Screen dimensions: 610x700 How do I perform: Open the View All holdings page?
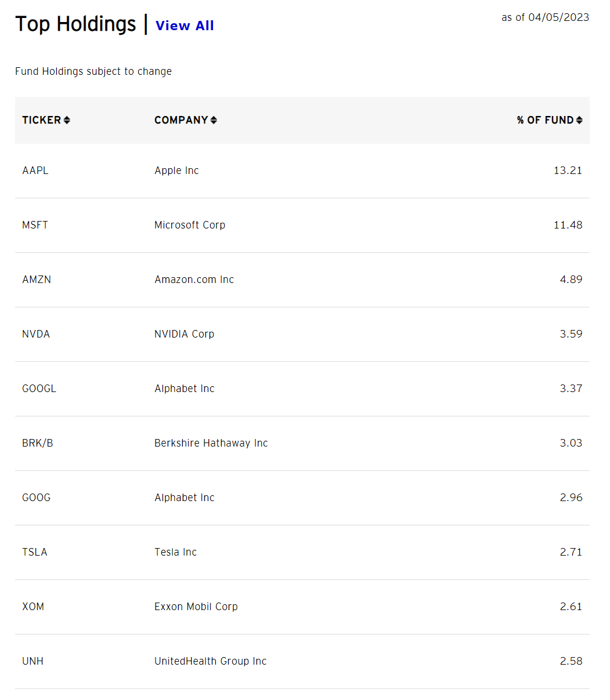point(185,26)
